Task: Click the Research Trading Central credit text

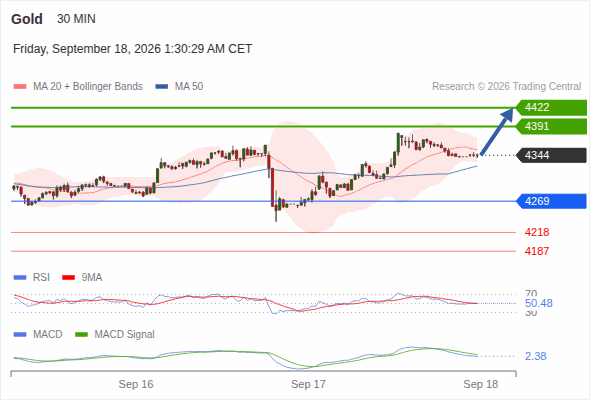Action: tap(506, 87)
